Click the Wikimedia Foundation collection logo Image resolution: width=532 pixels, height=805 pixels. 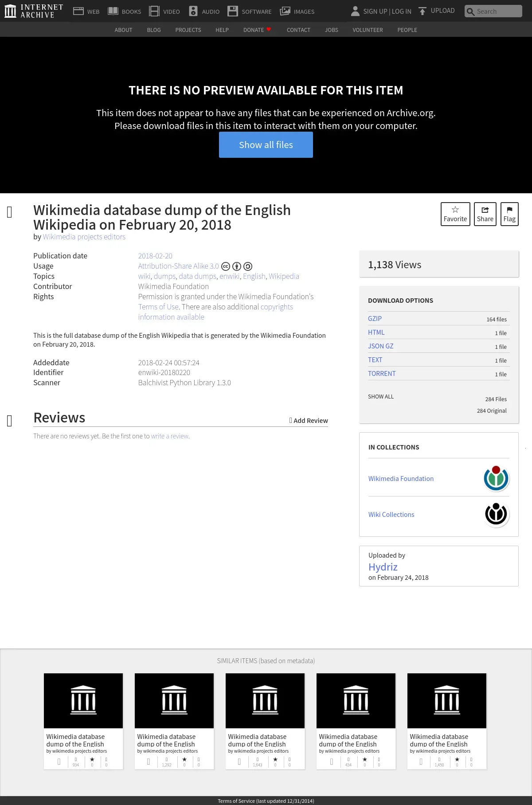tap(496, 478)
